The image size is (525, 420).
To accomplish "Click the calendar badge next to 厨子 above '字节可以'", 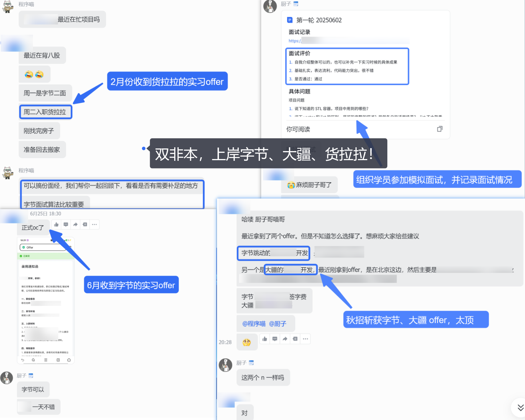I will click(x=31, y=376).
